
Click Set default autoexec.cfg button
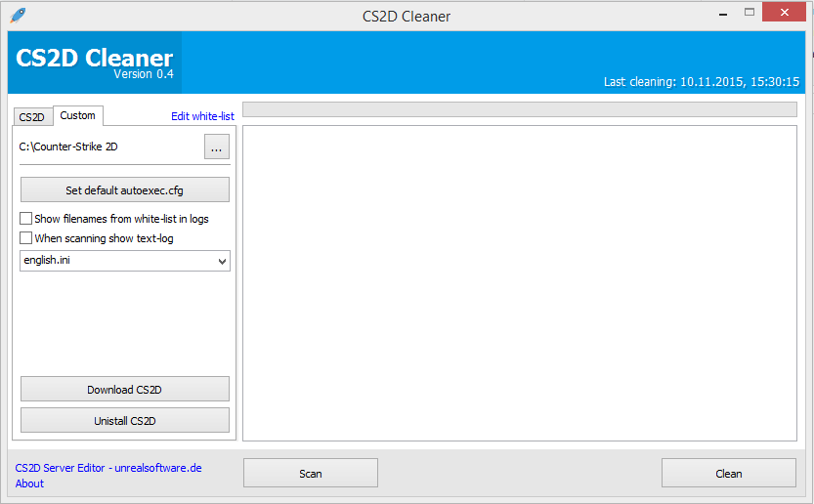[125, 189]
